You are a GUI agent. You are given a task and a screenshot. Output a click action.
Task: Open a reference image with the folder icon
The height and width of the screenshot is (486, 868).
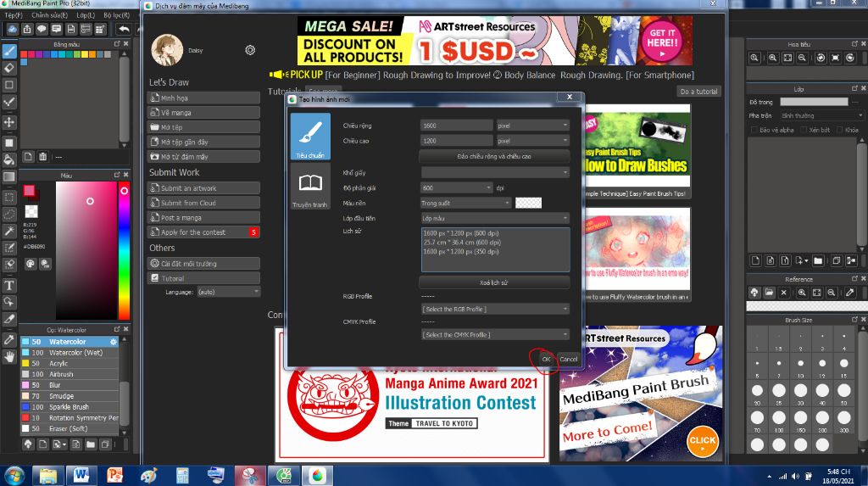pos(769,292)
